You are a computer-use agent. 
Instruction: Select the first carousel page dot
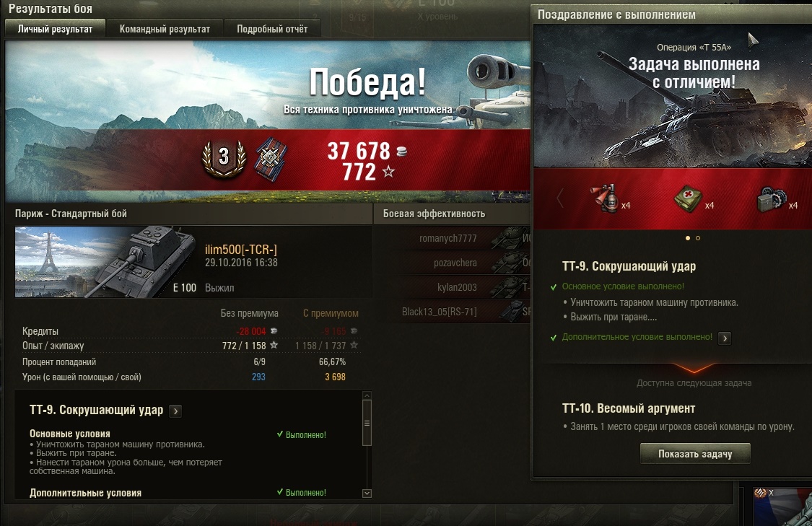click(688, 238)
